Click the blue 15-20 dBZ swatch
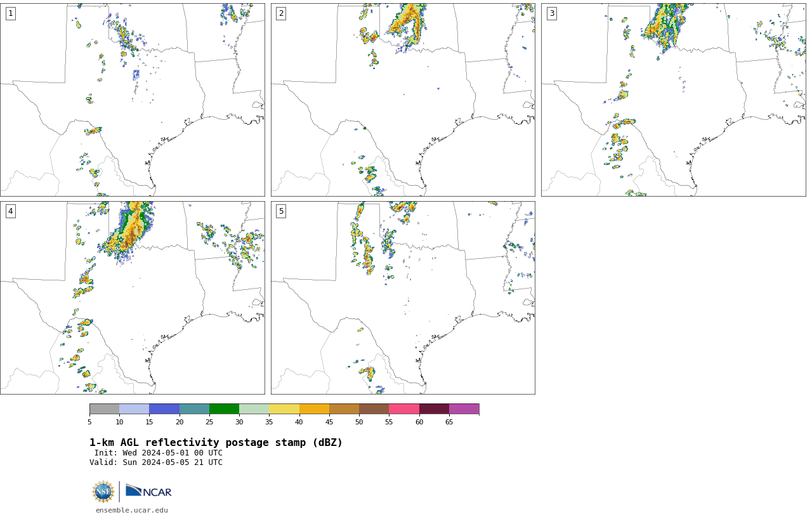Viewport: 812px width, 517px height. coord(164,409)
